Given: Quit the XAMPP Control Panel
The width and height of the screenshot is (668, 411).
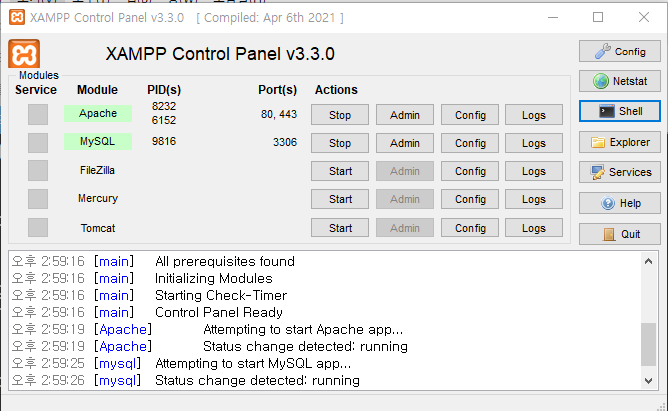Looking at the screenshot, I should pyautogui.click(x=619, y=234).
